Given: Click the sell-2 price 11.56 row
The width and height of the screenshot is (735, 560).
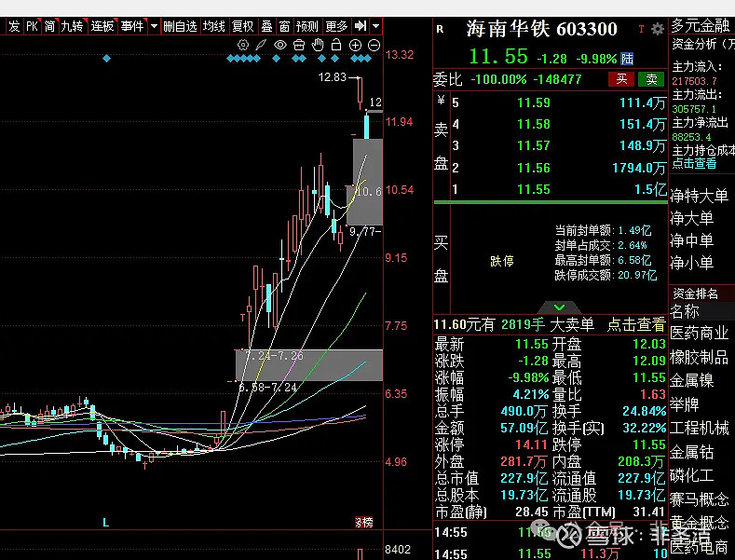Looking at the screenshot, I should [x=558, y=168].
